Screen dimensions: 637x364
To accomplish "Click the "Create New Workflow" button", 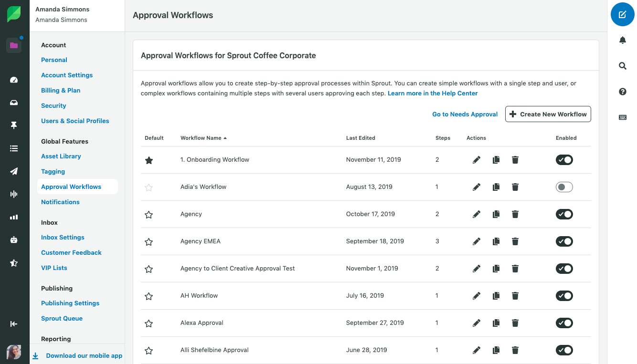I will coord(548,114).
